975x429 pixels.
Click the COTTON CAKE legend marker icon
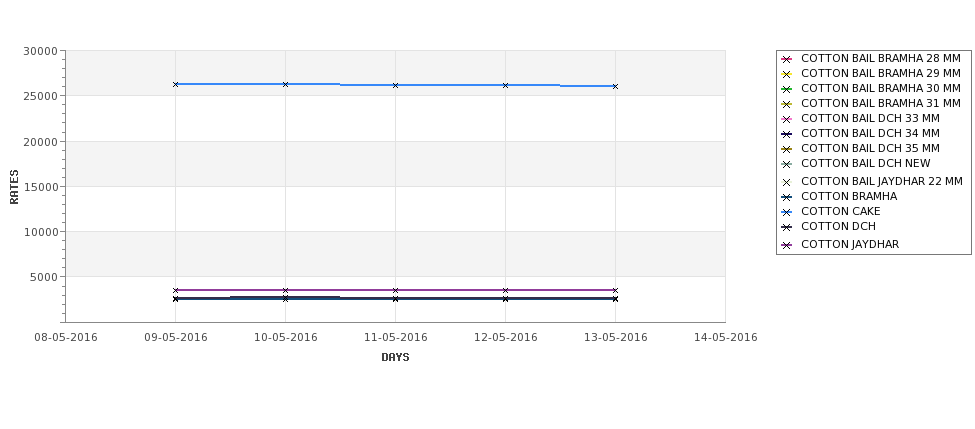[x=786, y=212]
